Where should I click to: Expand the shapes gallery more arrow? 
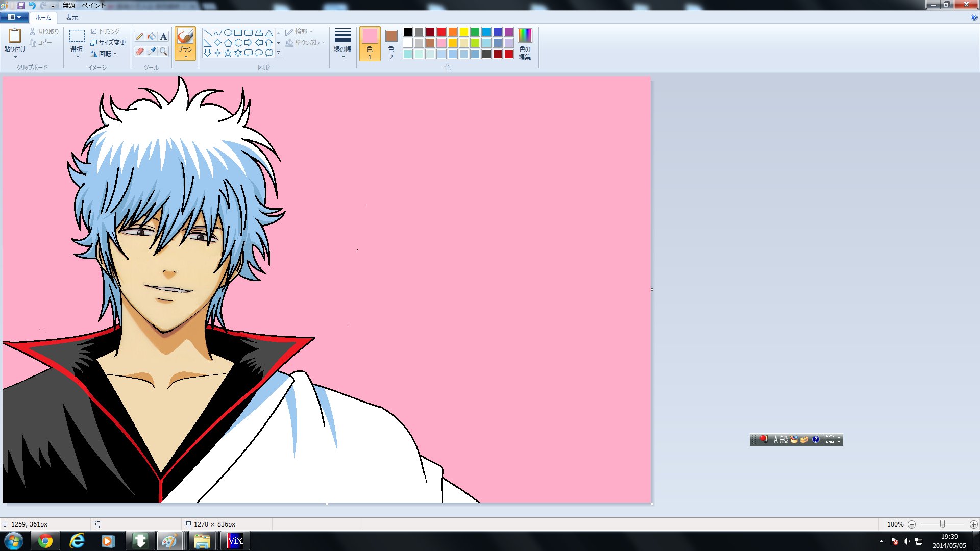(x=278, y=53)
